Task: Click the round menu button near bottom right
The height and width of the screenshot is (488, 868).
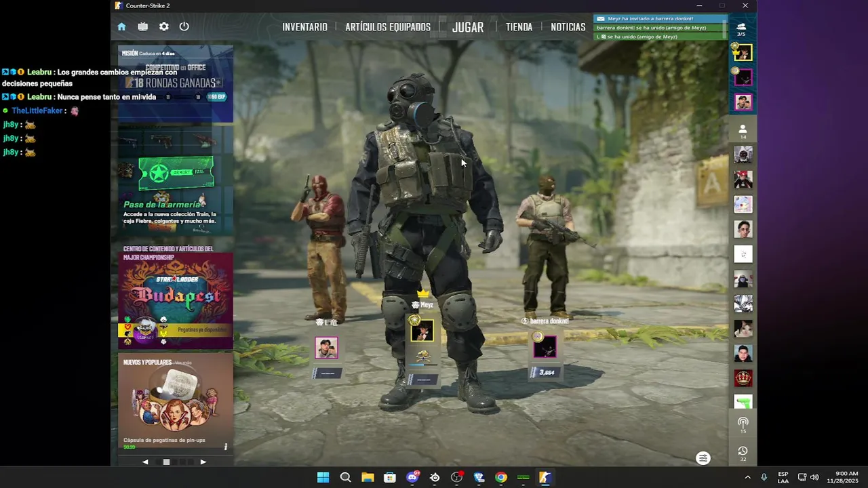Action: pos(703,458)
